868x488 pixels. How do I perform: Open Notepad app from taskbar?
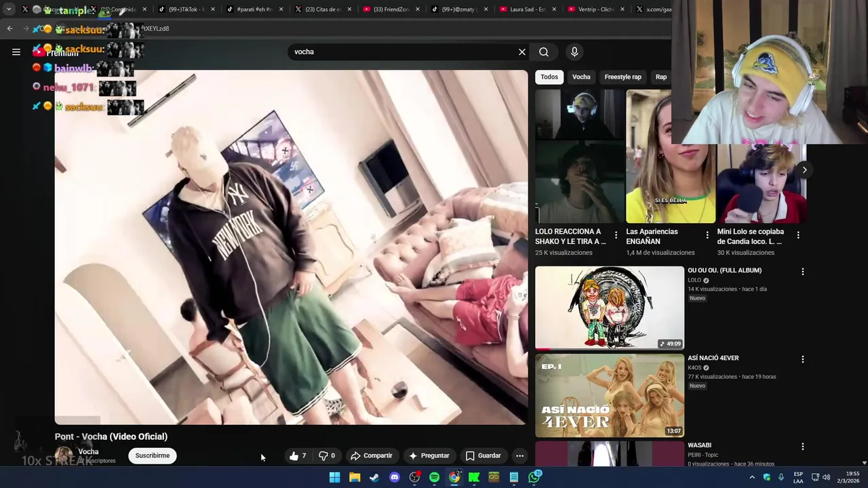click(514, 477)
